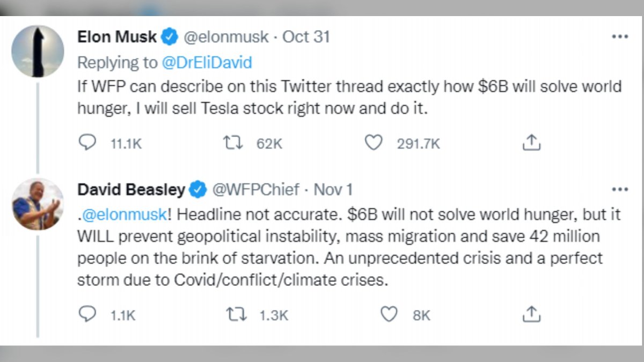Like Elon Musk's tweet
This screenshot has height=362, width=644.
point(374,143)
